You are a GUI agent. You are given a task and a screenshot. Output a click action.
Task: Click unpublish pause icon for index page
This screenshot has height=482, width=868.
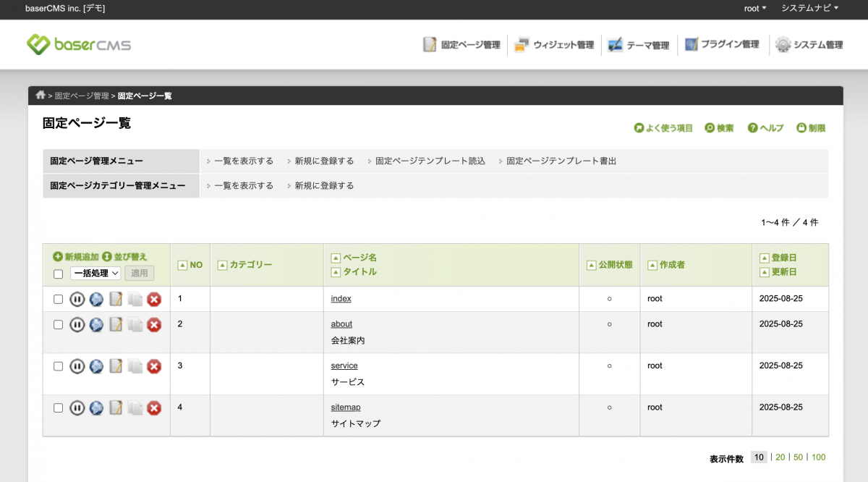pos(77,300)
